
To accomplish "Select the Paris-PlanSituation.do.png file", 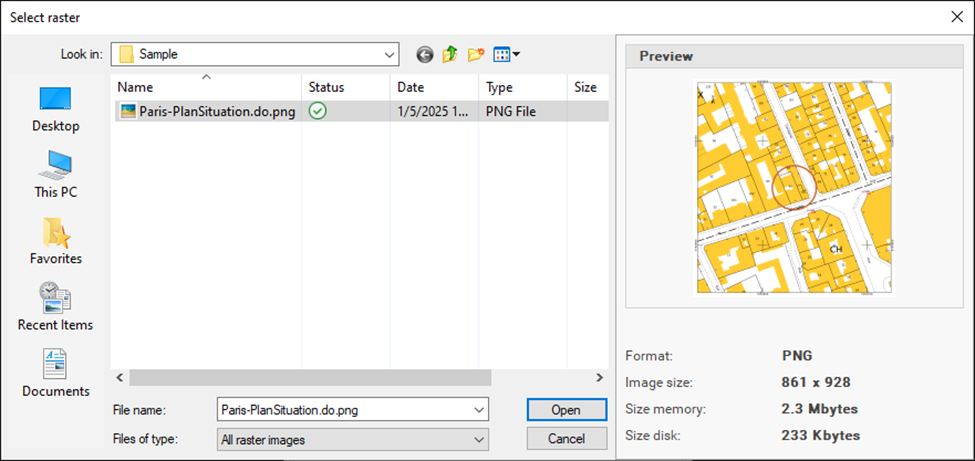I will (217, 112).
